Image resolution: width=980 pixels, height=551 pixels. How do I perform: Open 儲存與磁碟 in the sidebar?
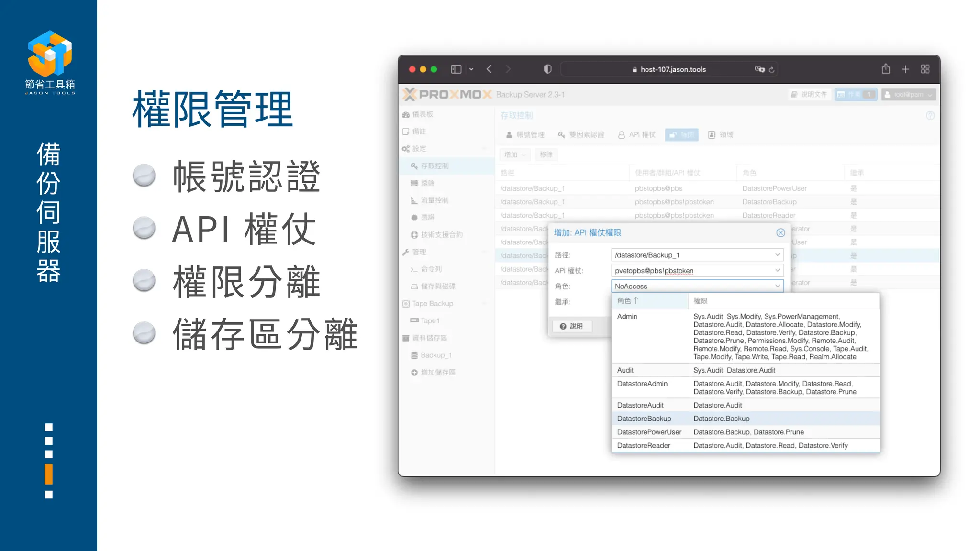[x=447, y=287]
